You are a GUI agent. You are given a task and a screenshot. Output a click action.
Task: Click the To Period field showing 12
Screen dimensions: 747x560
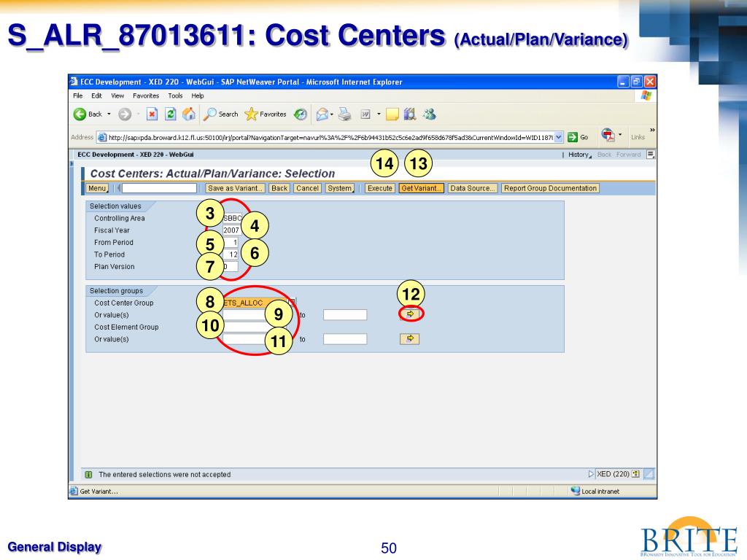(231, 254)
